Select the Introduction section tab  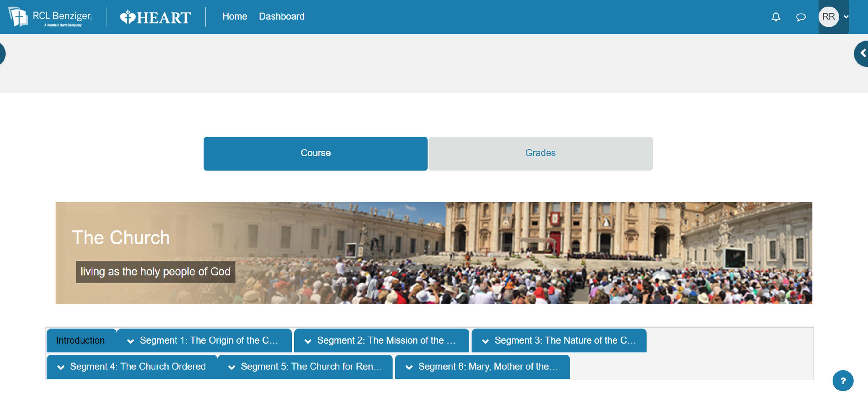pyautogui.click(x=80, y=340)
